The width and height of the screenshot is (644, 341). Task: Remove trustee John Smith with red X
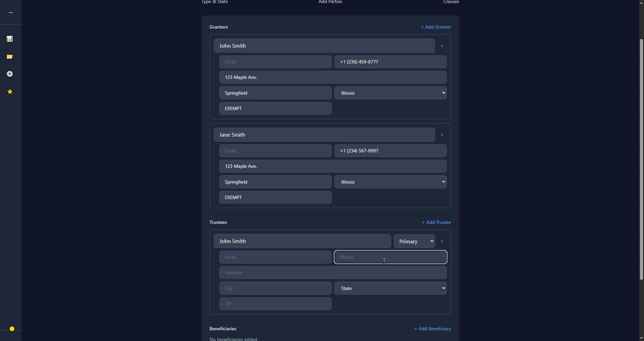click(x=442, y=241)
